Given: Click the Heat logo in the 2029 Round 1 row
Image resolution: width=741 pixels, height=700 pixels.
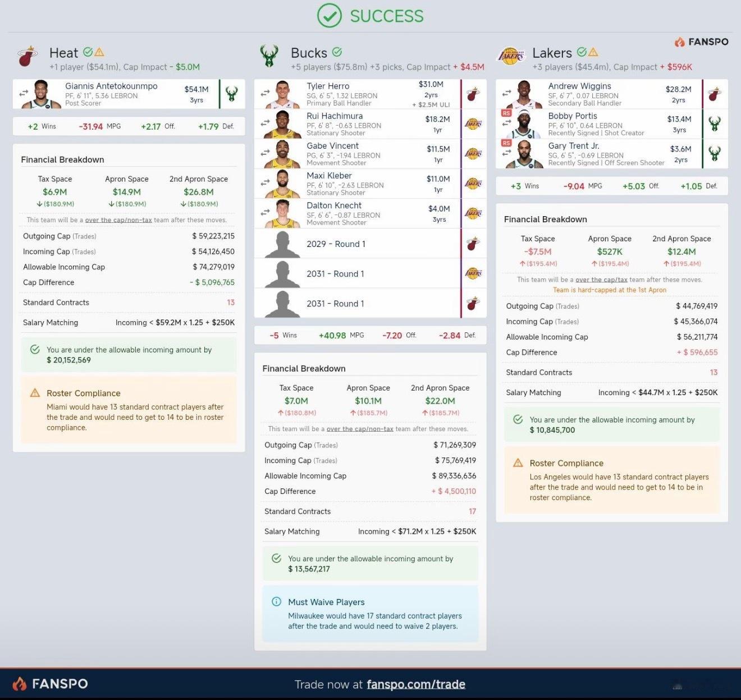Looking at the screenshot, I should [x=473, y=244].
